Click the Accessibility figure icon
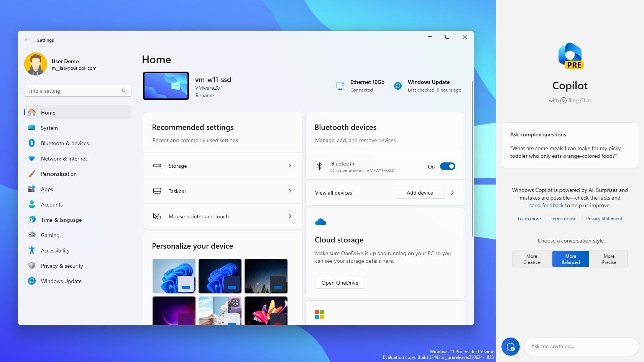The height and width of the screenshot is (362, 644). point(32,250)
